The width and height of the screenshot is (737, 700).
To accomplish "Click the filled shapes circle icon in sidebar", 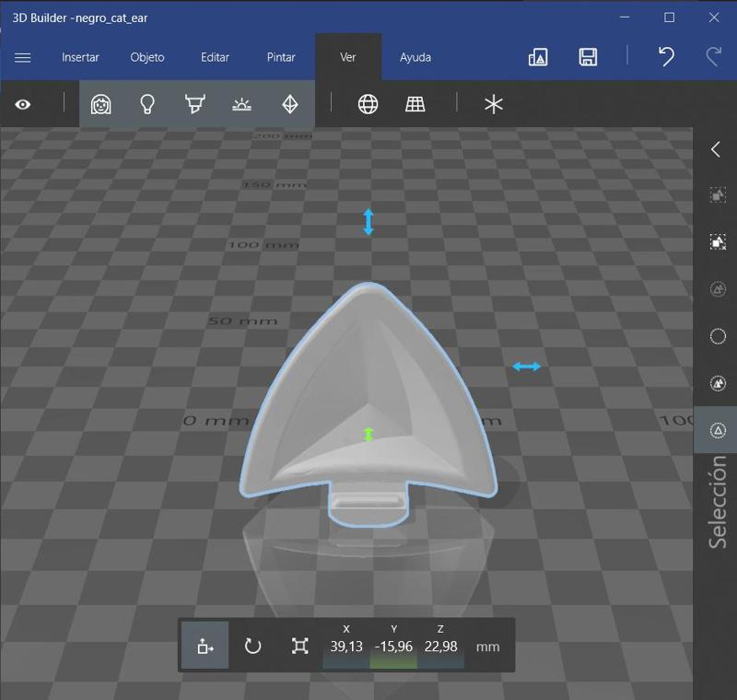I will click(x=718, y=383).
